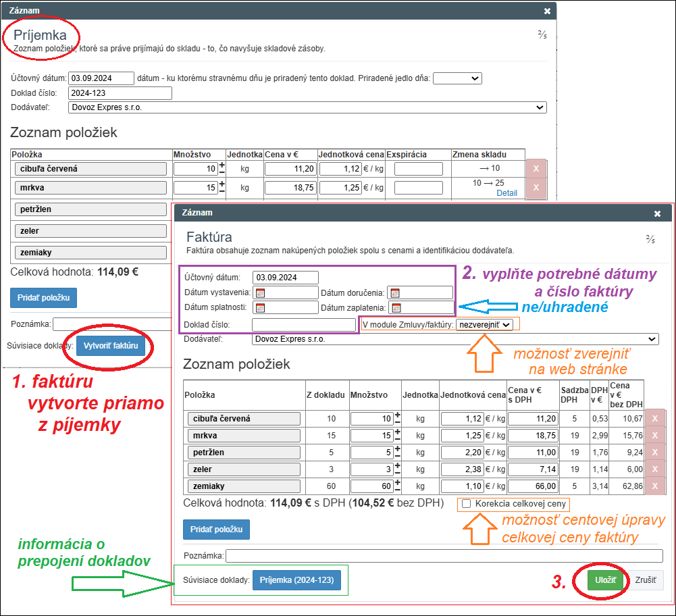Viewport: 676px width, 616px height.
Task: Click the Sadzba DPH column header
Action: tap(574, 395)
